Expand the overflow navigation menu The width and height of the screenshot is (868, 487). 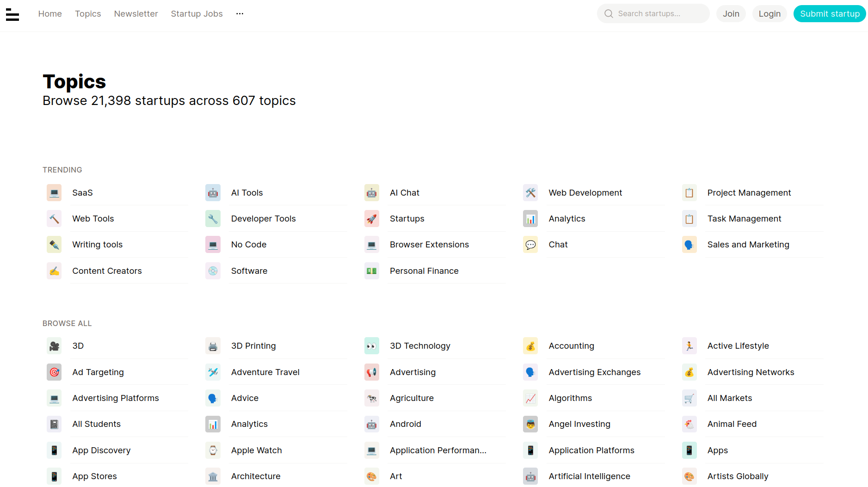point(240,13)
